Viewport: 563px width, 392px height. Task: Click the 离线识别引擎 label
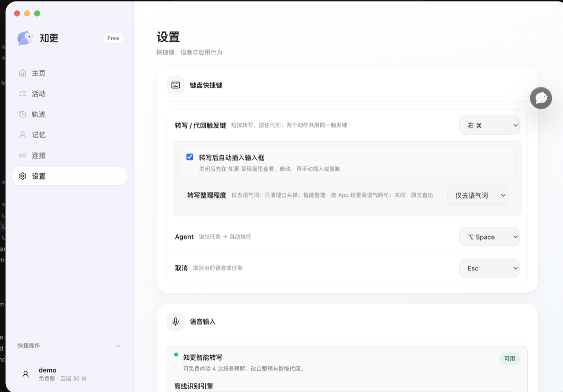pyautogui.click(x=194, y=386)
